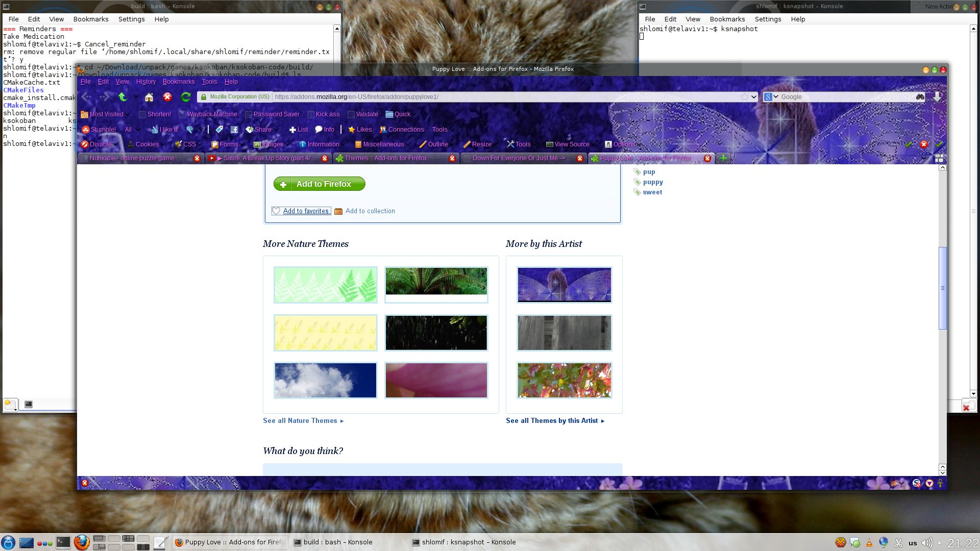Click the List plus toolbar item
This screenshot has height=551, width=980.
(299, 130)
